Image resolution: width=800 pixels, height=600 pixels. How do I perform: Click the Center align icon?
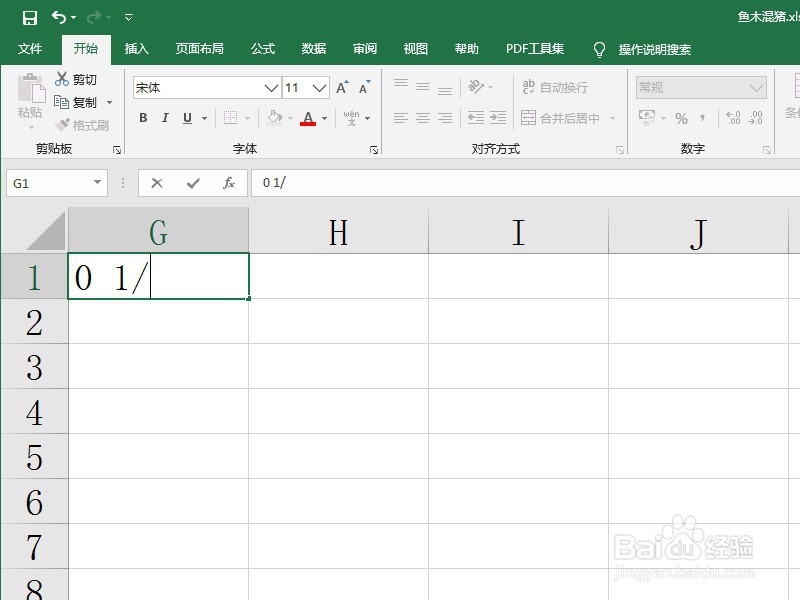click(423, 118)
